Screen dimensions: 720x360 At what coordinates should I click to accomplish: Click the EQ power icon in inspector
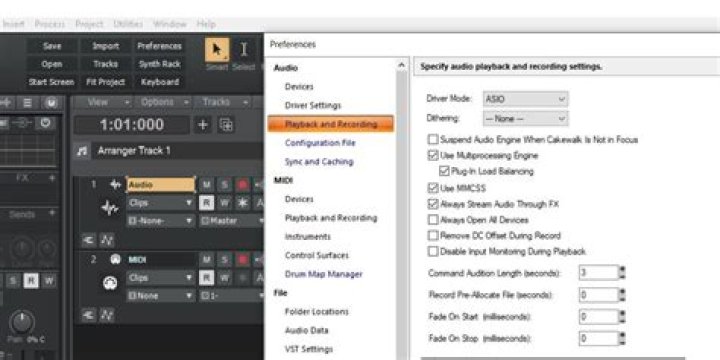[x=45, y=123]
